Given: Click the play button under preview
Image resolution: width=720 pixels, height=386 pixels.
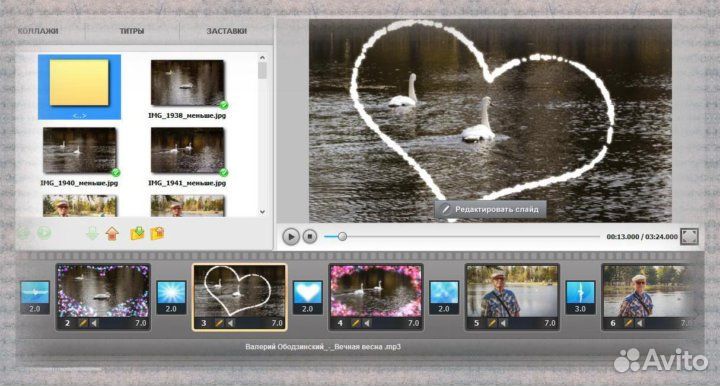Looking at the screenshot, I should tap(290, 236).
